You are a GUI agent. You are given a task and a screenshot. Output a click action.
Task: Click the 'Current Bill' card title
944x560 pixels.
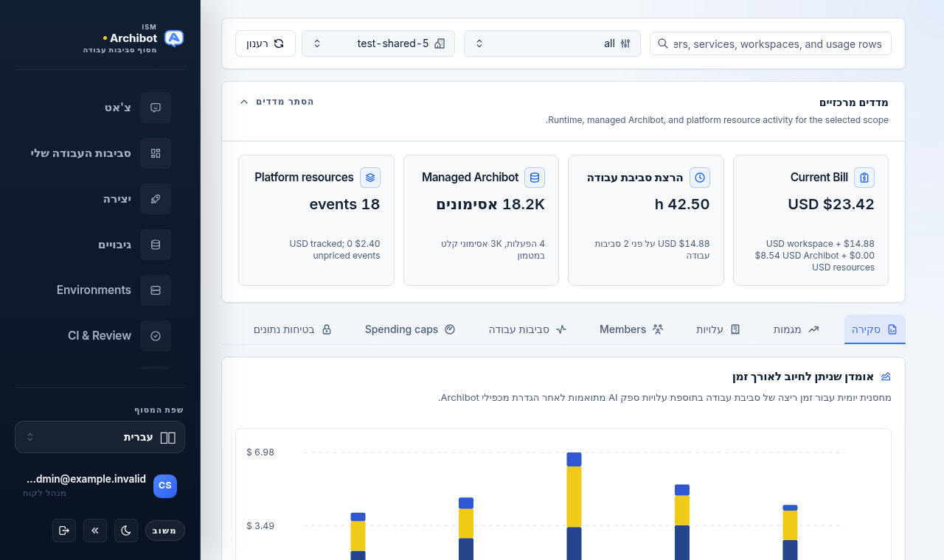point(819,178)
